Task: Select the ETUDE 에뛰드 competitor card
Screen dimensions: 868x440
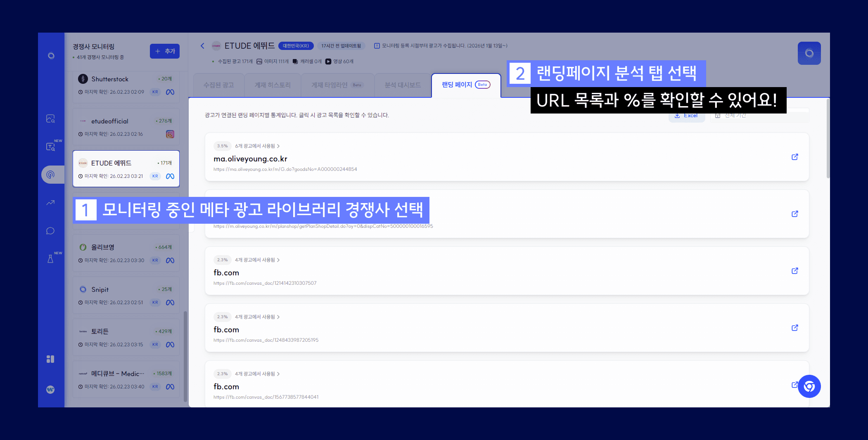Action: tap(126, 169)
